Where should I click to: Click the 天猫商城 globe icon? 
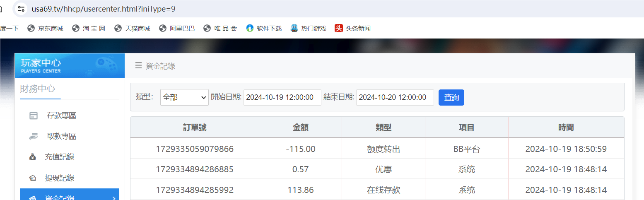pos(118,29)
